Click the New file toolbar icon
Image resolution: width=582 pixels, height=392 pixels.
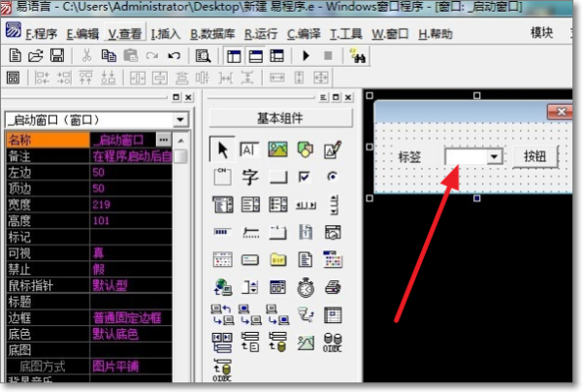point(15,55)
